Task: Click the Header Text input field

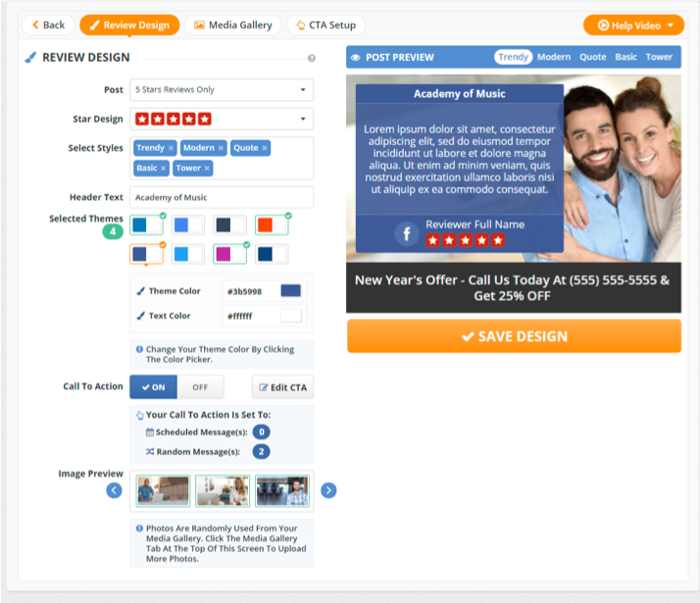Action: pos(222,197)
